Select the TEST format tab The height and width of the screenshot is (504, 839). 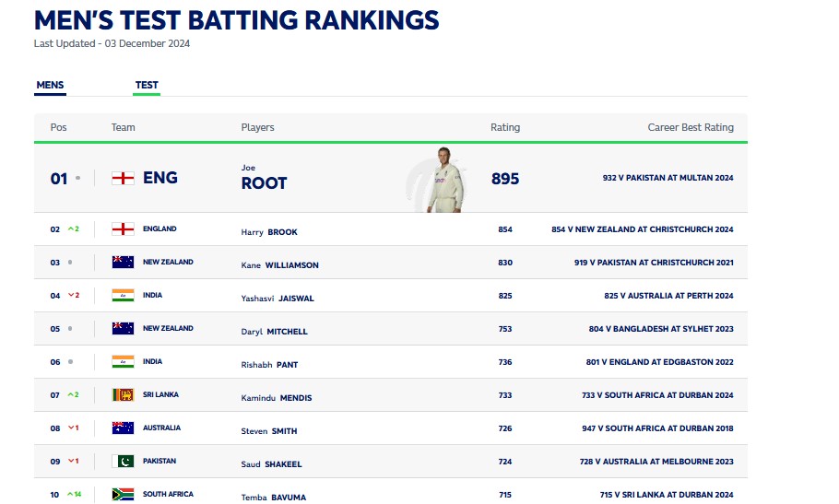(147, 86)
